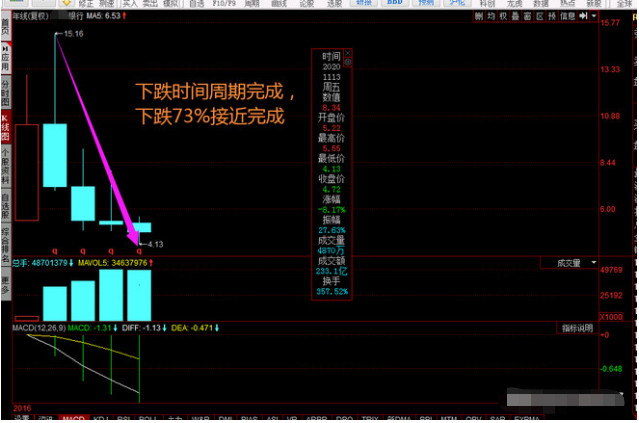Viewport: 639px width, 423px height.
Task: Click MA5: 6.53 indicator label
Action: 106,16
